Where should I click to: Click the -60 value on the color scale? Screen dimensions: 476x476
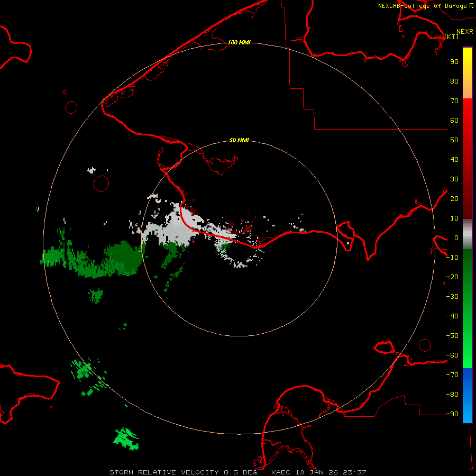coord(452,355)
